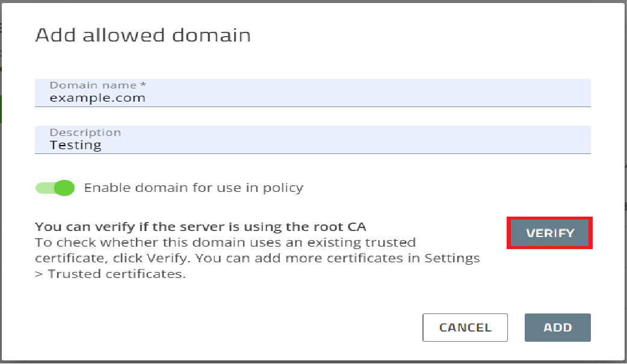The width and height of the screenshot is (627, 364).
Task: Click the Domain name * field label
Action: coord(98,85)
